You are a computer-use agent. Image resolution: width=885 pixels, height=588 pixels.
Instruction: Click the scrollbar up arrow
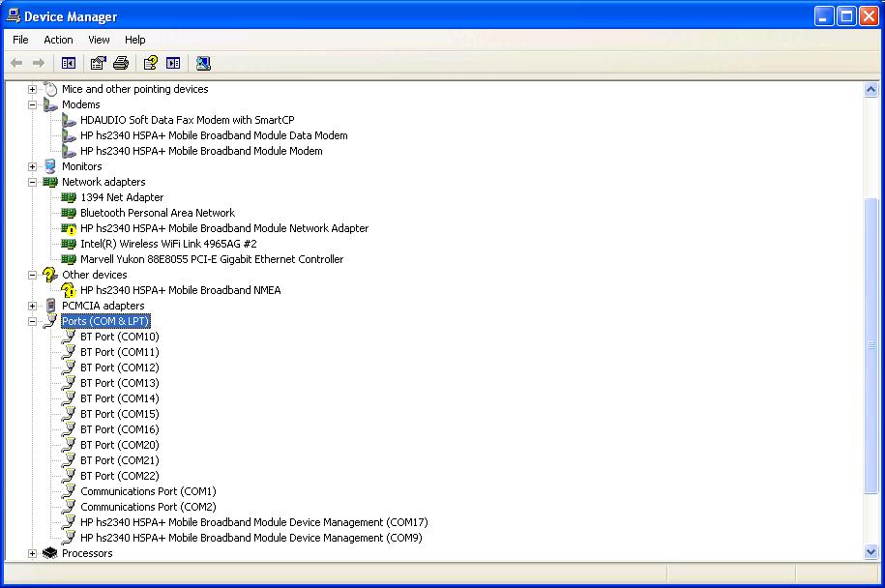[870, 90]
